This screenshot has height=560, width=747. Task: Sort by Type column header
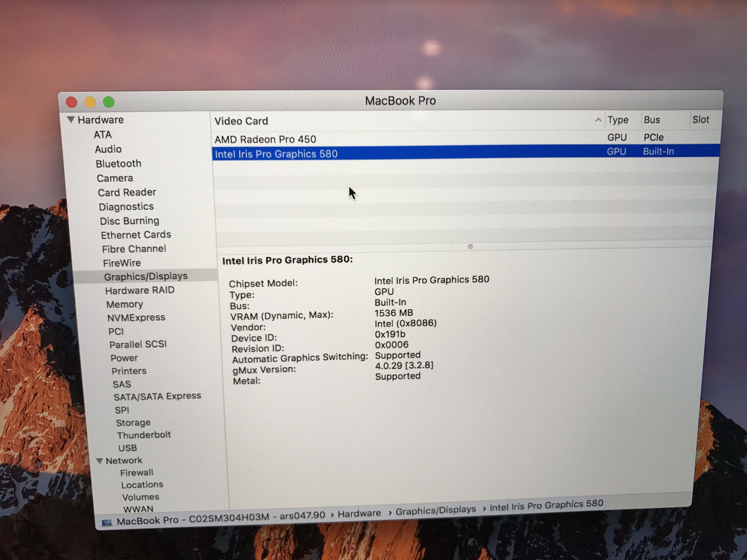pos(618,120)
